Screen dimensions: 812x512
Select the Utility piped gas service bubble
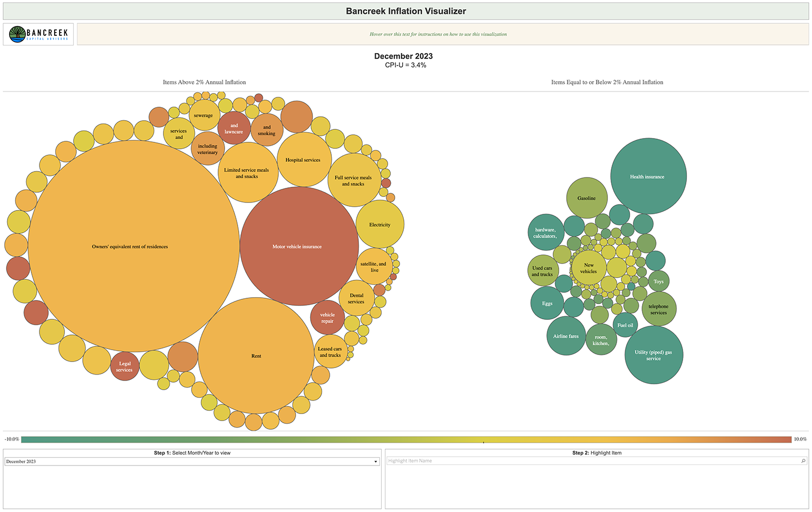(x=653, y=356)
